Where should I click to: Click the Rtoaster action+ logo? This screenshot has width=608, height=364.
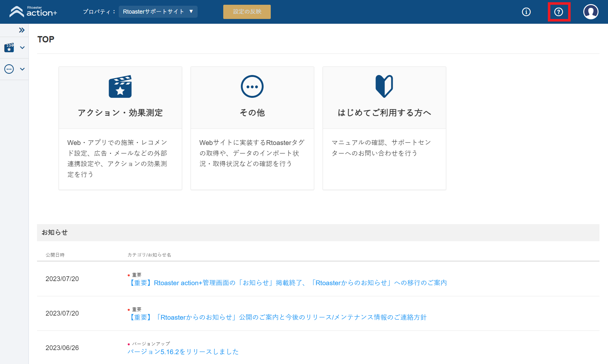click(33, 12)
